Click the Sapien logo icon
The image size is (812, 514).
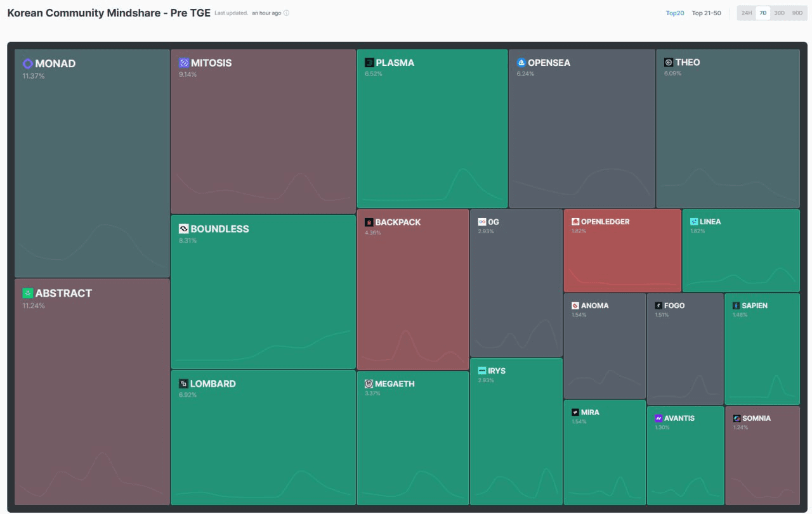tap(736, 305)
